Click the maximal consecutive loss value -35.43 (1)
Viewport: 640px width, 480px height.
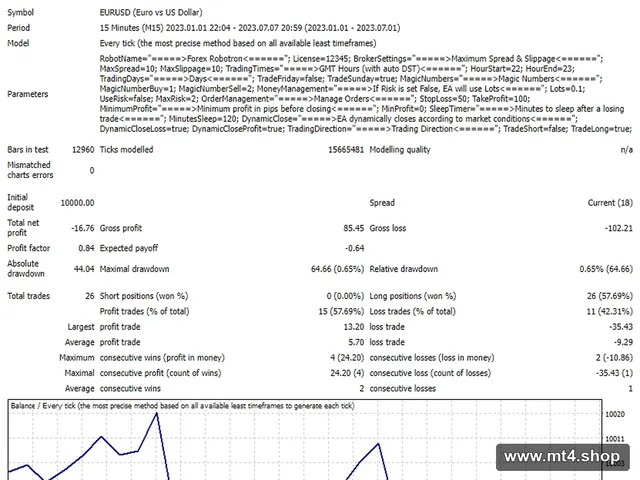[614, 373]
